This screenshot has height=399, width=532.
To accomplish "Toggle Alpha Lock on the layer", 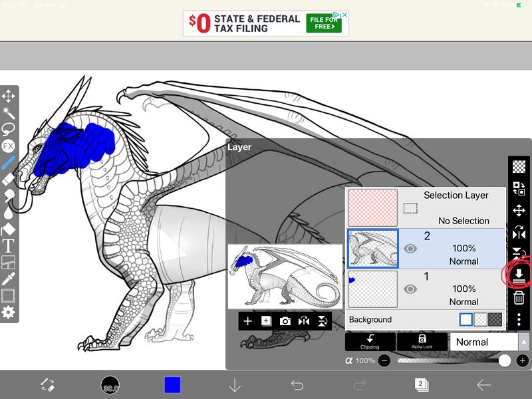I will [x=422, y=342].
